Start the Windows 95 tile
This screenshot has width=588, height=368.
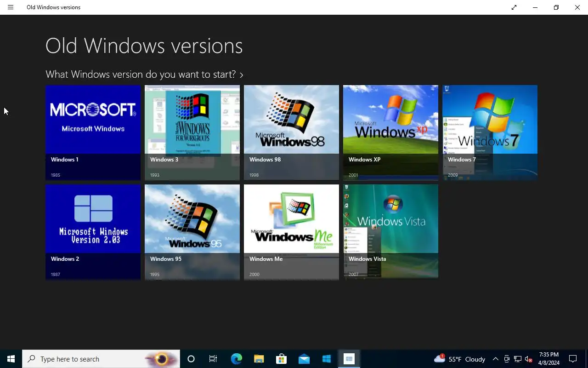pyautogui.click(x=192, y=232)
